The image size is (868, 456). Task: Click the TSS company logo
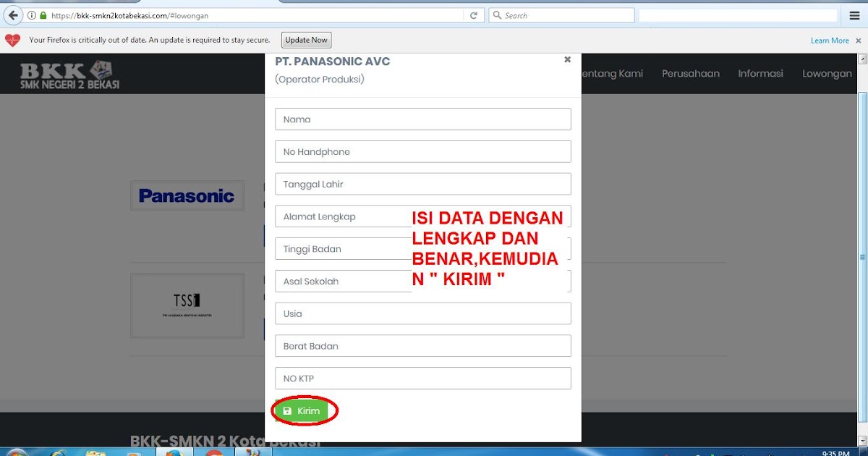[187, 305]
